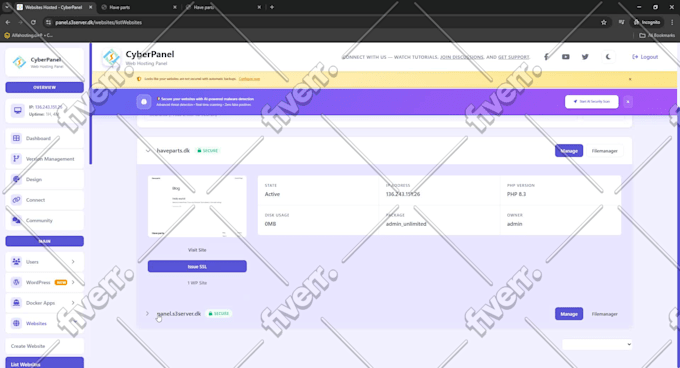Click the Issue SSL button

197,266
